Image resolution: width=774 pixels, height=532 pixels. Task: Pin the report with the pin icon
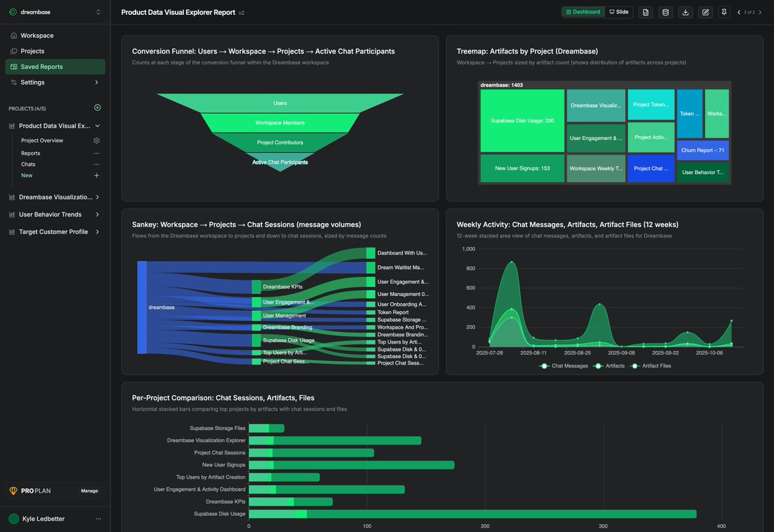click(724, 12)
